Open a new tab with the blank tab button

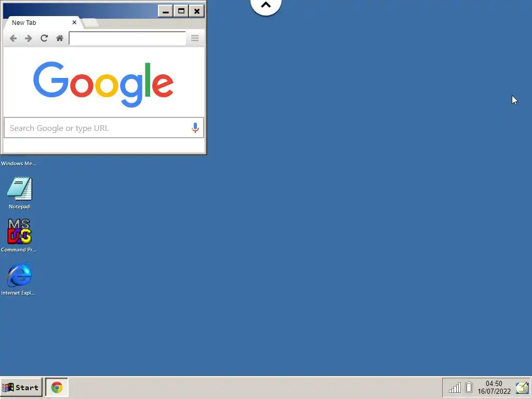(x=90, y=23)
